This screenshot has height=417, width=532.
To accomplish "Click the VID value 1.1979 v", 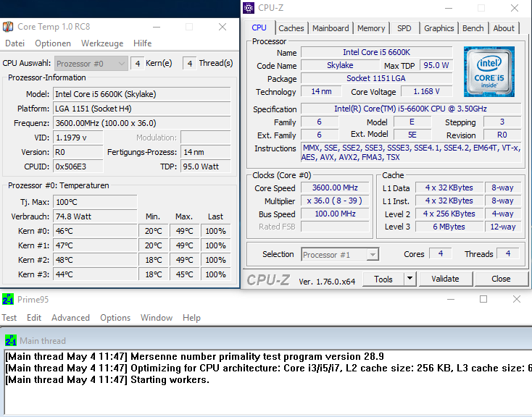I will tap(78, 138).
